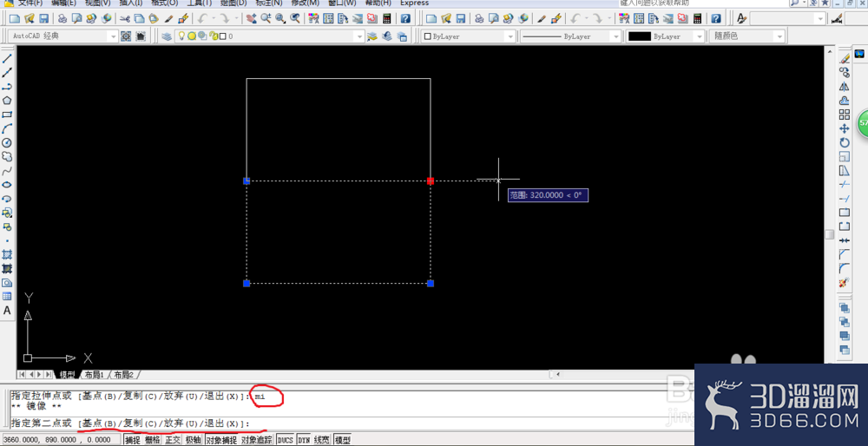Toggle DYN dynamic input button
The image size is (868, 446).
point(304,441)
